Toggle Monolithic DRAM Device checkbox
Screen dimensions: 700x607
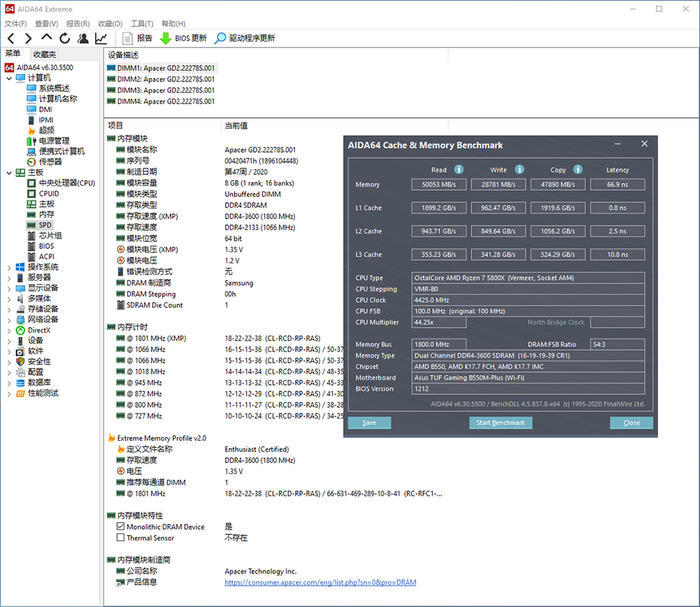tap(121, 527)
